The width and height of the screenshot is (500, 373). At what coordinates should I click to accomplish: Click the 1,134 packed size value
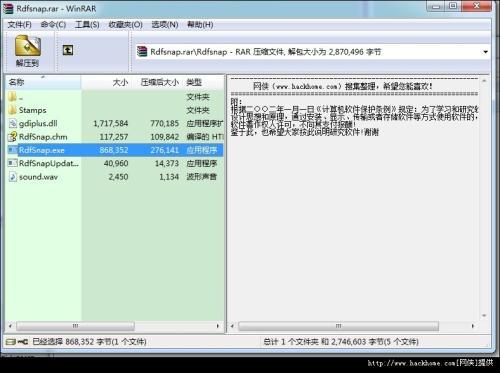coord(169,177)
